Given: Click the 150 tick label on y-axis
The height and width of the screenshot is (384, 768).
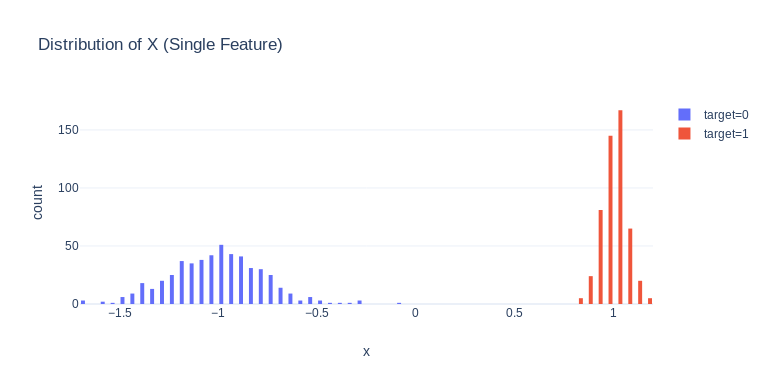Looking at the screenshot, I should [68, 130].
